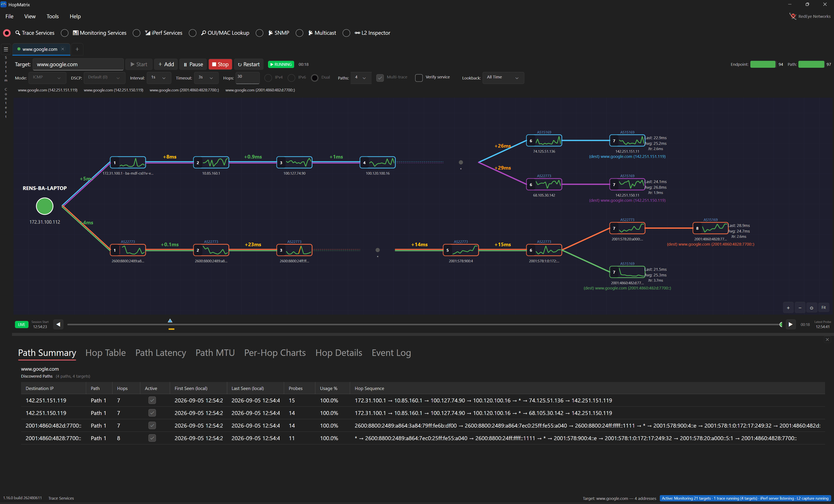Select the SNMP radio button
The width and height of the screenshot is (834, 504).
260,33
